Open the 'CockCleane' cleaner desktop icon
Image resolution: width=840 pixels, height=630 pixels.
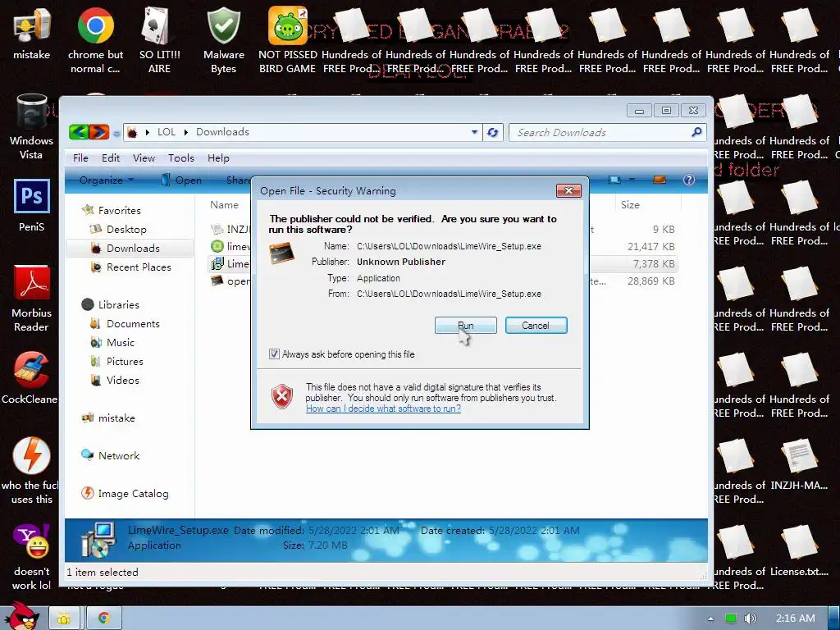click(30, 377)
